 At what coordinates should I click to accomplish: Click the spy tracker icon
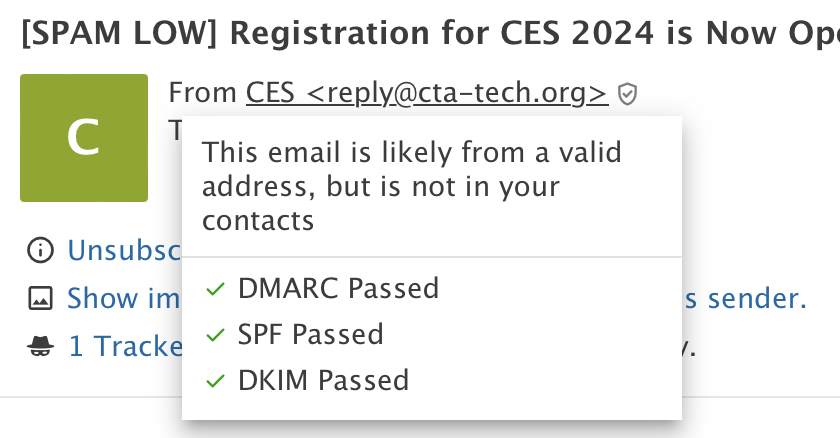[x=40, y=346]
